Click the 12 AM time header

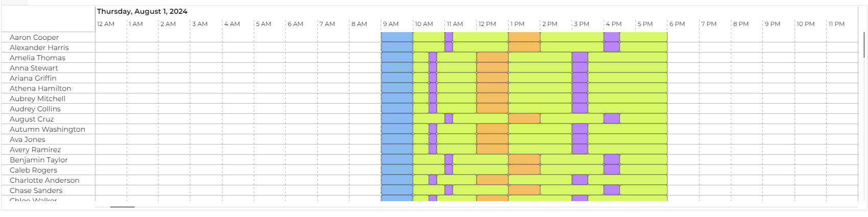(x=106, y=24)
